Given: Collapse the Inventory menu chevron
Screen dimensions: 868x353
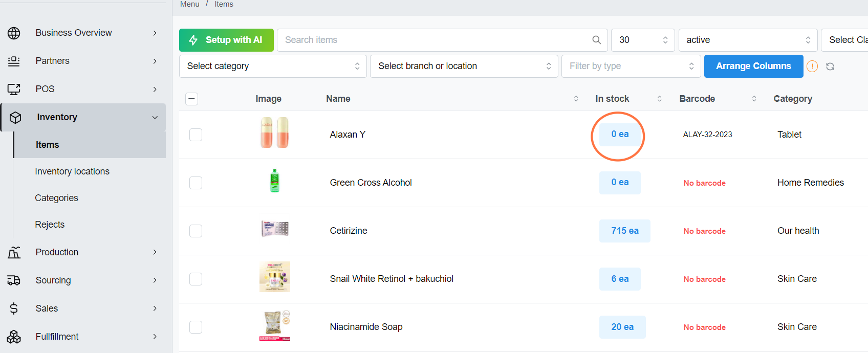Looking at the screenshot, I should coord(155,117).
